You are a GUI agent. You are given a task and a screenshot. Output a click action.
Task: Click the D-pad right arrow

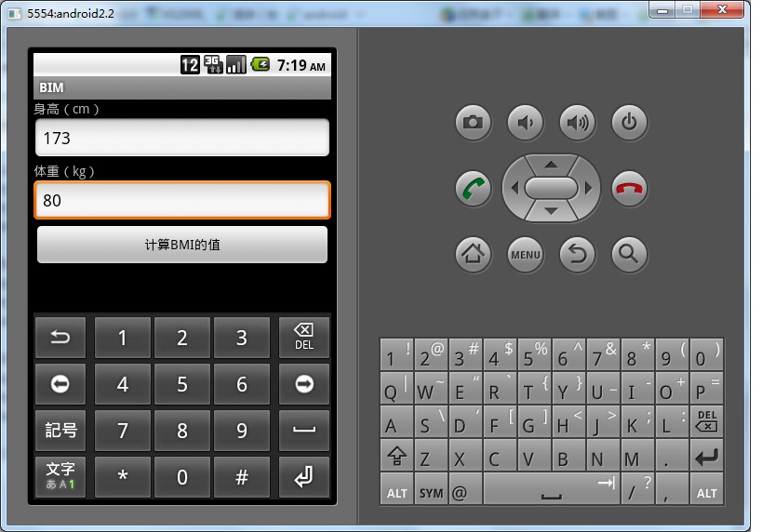click(588, 188)
